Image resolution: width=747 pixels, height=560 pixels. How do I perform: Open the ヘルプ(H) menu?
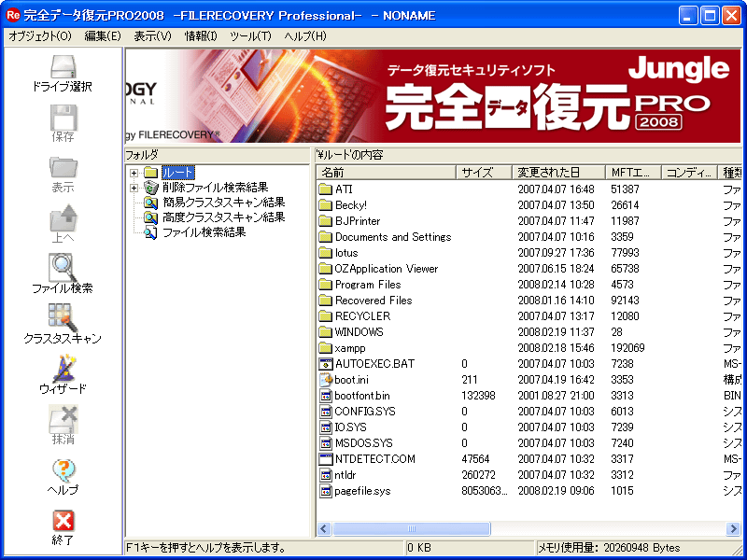click(305, 36)
